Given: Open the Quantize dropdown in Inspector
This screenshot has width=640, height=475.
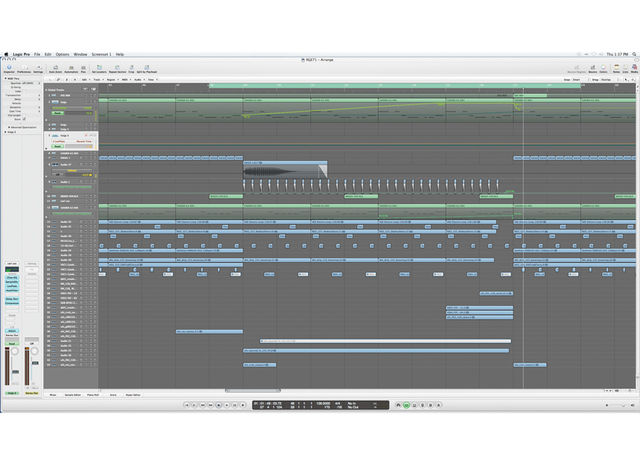Looking at the screenshot, I should pyautogui.click(x=30, y=83).
